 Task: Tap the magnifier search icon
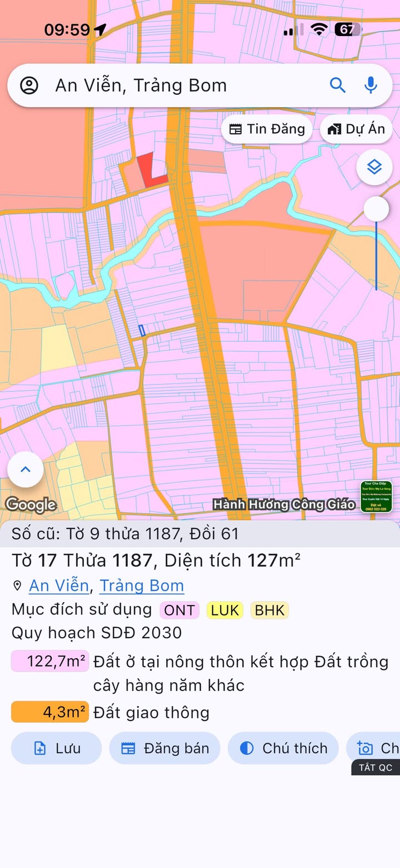click(338, 85)
